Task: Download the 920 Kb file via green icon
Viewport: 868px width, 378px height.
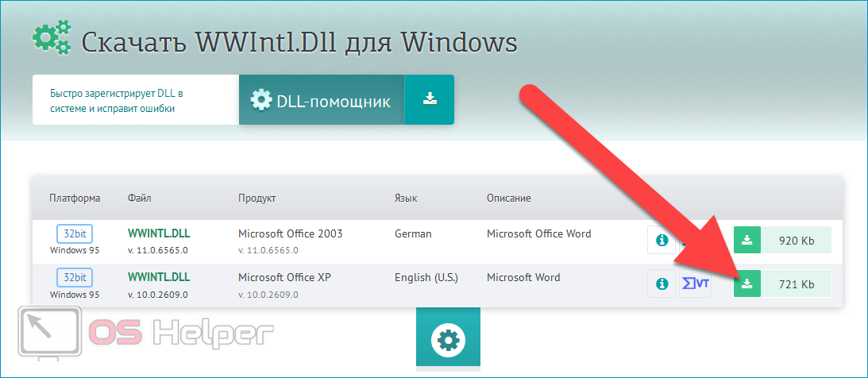Action: point(747,240)
